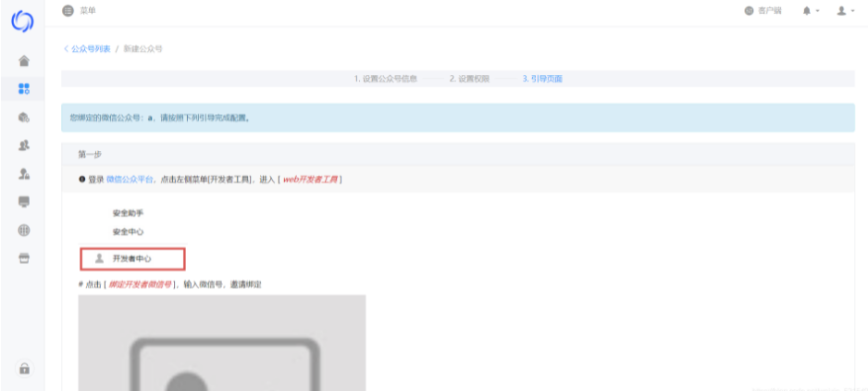Select step 3. 引导页面

(x=542, y=79)
